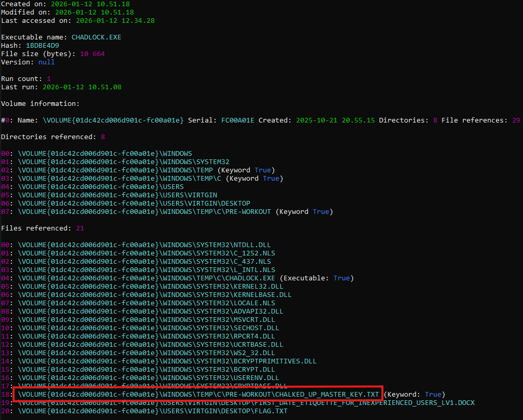Click the USERENV.DLL file entry
Screen dimensions: 523x420
coord(149,377)
